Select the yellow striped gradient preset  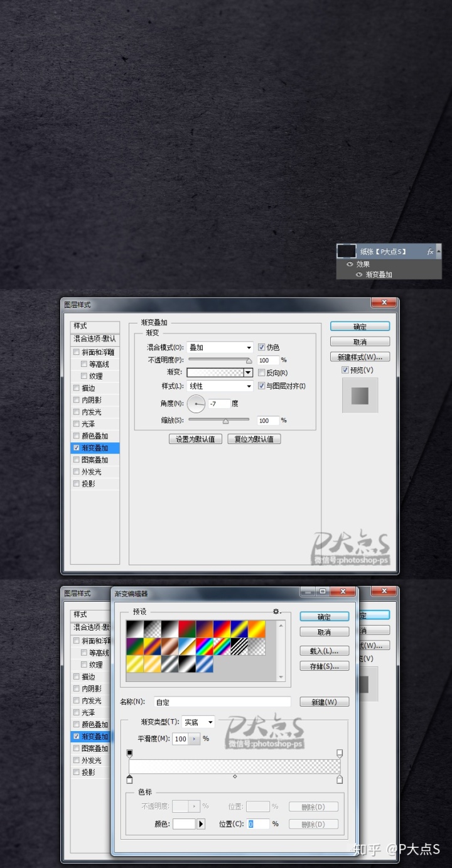135,664
